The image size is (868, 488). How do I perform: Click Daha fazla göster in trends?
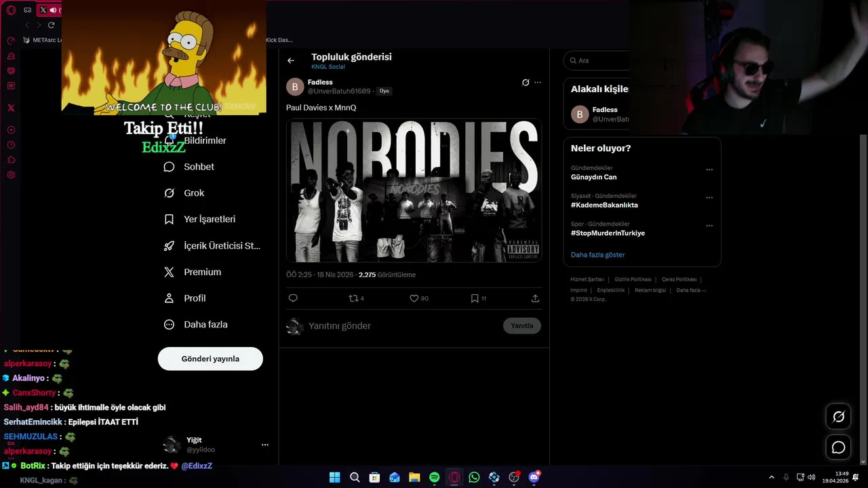598,255
